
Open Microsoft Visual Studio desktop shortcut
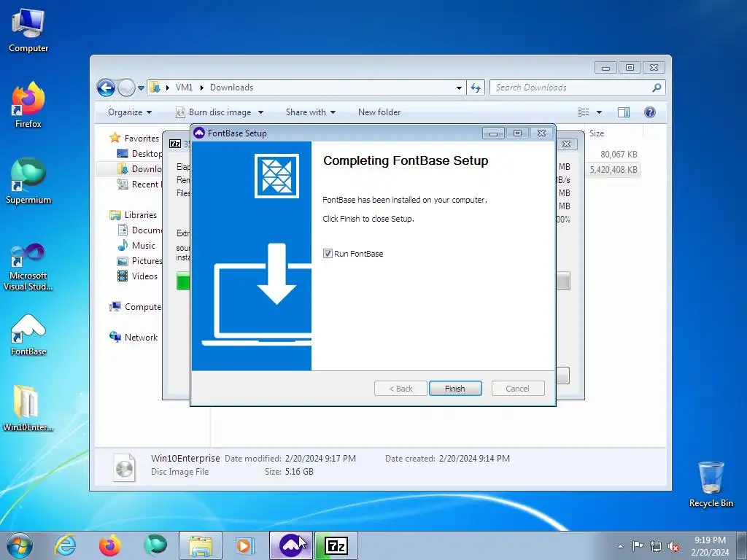pyautogui.click(x=28, y=267)
